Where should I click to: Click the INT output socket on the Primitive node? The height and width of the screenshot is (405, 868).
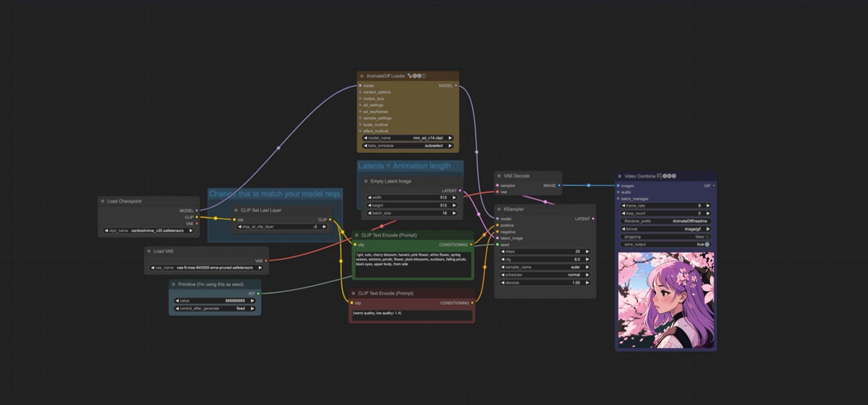(x=259, y=293)
